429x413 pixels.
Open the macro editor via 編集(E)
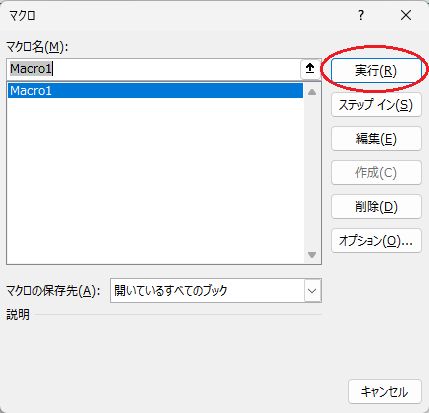tap(376, 139)
